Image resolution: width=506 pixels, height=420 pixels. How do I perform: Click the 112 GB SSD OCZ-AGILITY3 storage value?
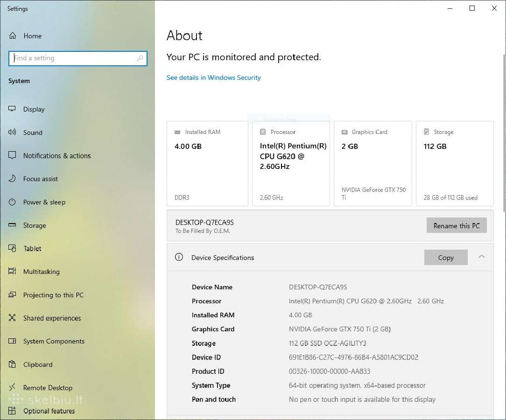pyautogui.click(x=328, y=343)
